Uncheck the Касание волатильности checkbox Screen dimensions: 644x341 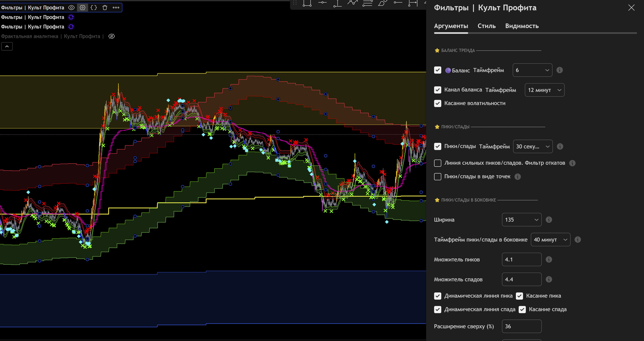tap(438, 103)
